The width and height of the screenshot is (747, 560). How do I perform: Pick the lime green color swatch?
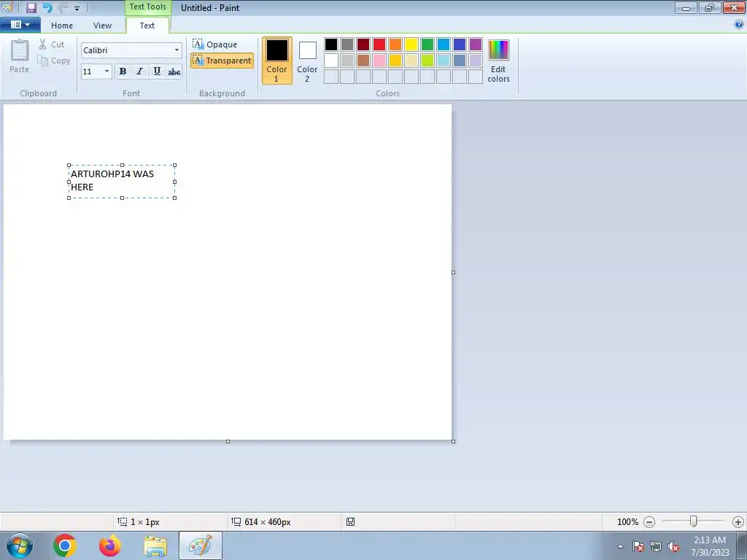pyautogui.click(x=427, y=61)
